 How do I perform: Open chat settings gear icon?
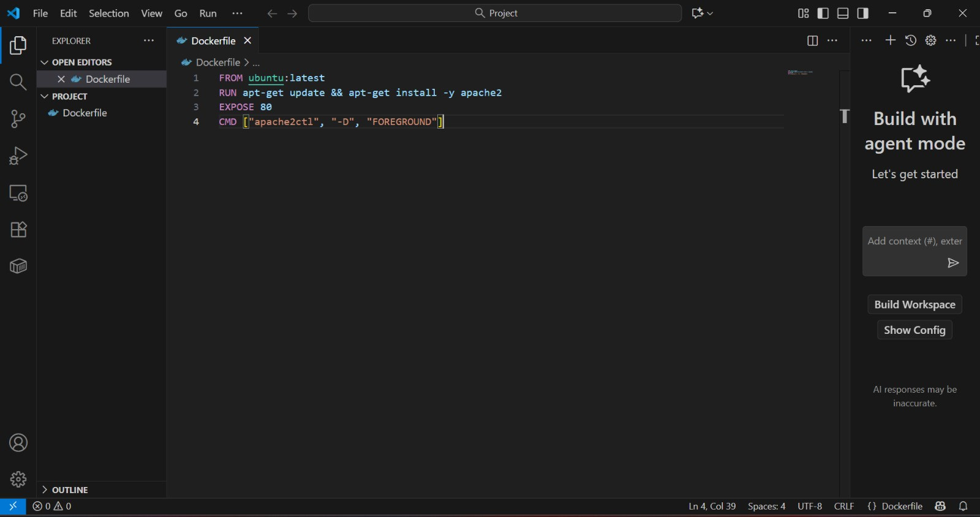931,40
